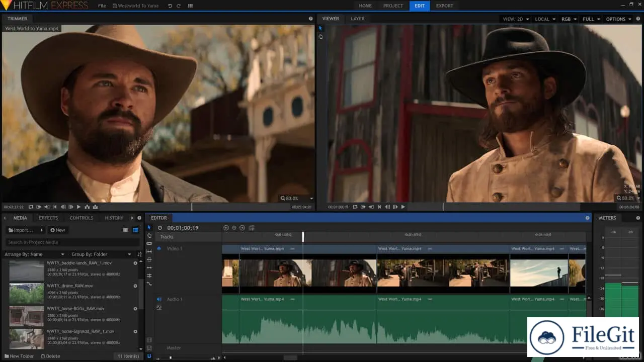
Task: Click Trimmer overlay clip icon
Action: 95,207
